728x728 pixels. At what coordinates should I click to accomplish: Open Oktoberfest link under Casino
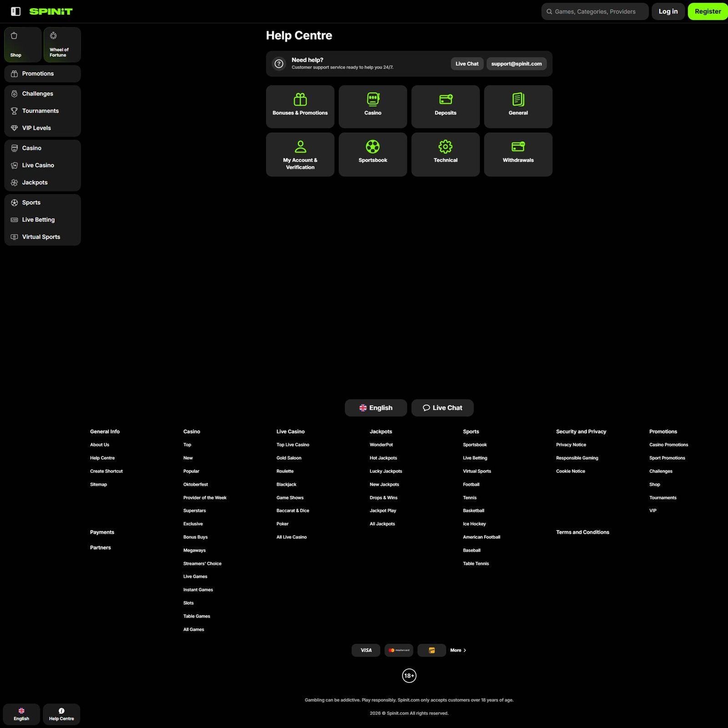tap(196, 485)
